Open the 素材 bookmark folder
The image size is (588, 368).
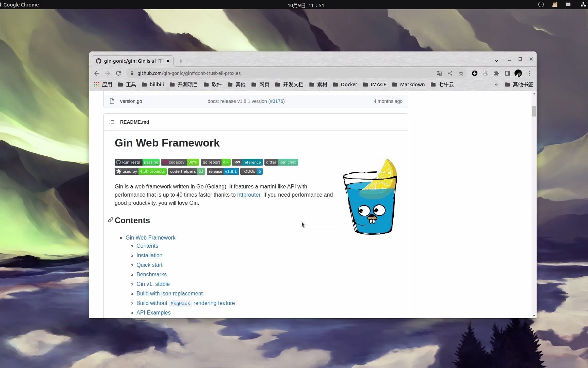click(x=318, y=85)
